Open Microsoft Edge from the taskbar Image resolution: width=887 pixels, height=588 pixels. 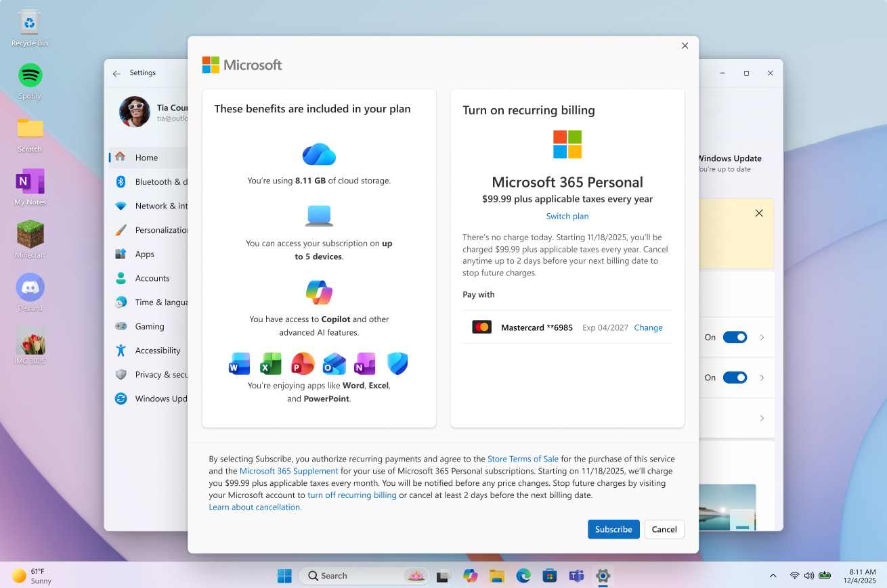point(523,576)
